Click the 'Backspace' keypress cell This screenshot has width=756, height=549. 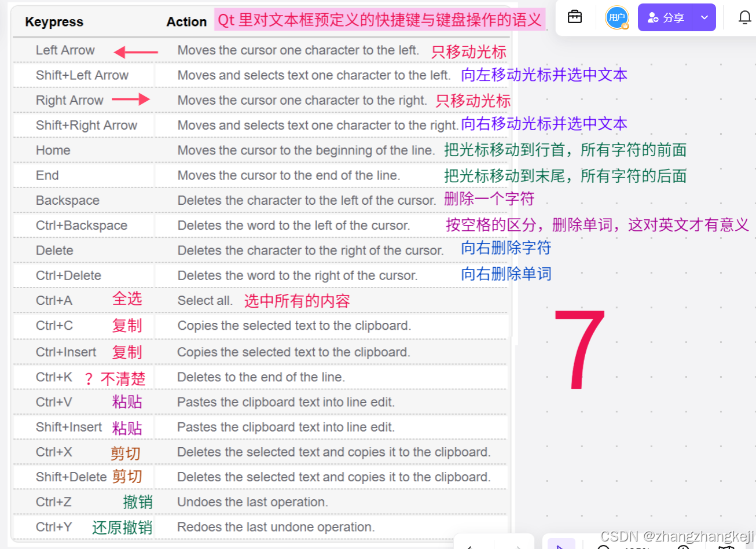tap(68, 200)
